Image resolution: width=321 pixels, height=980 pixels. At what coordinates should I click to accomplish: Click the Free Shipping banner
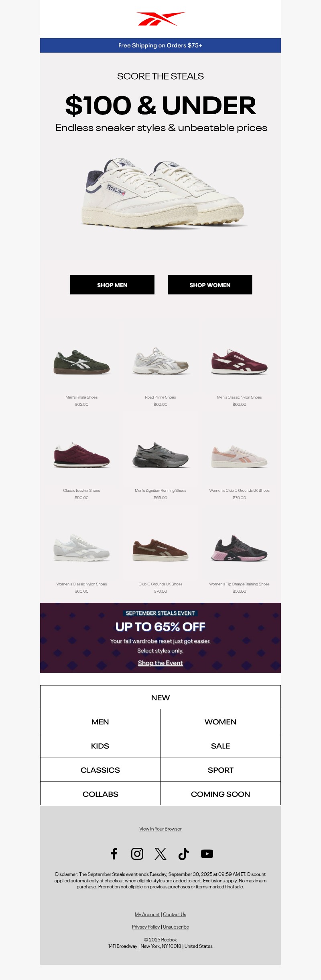click(x=160, y=45)
